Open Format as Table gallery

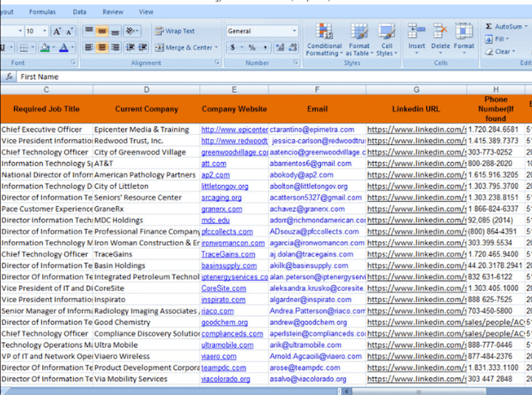click(x=359, y=40)
